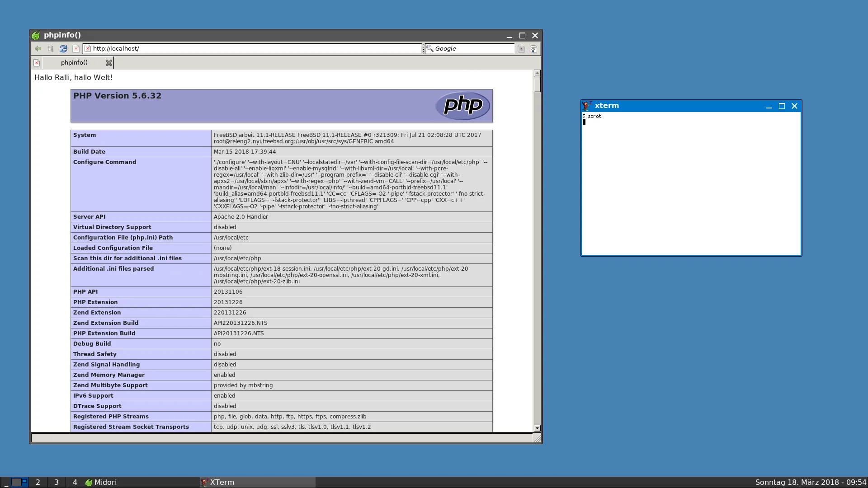The height and width of the screenshot is (488, 868).
Task: Close the xterm window
Action: (x=795, y=106)
